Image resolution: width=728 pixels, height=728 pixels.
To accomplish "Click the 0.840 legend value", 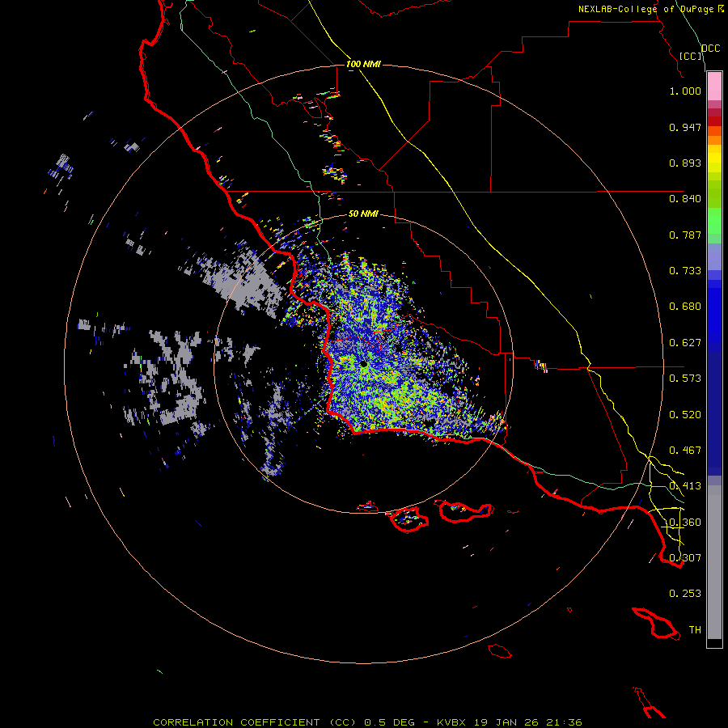I will [685, 199].
